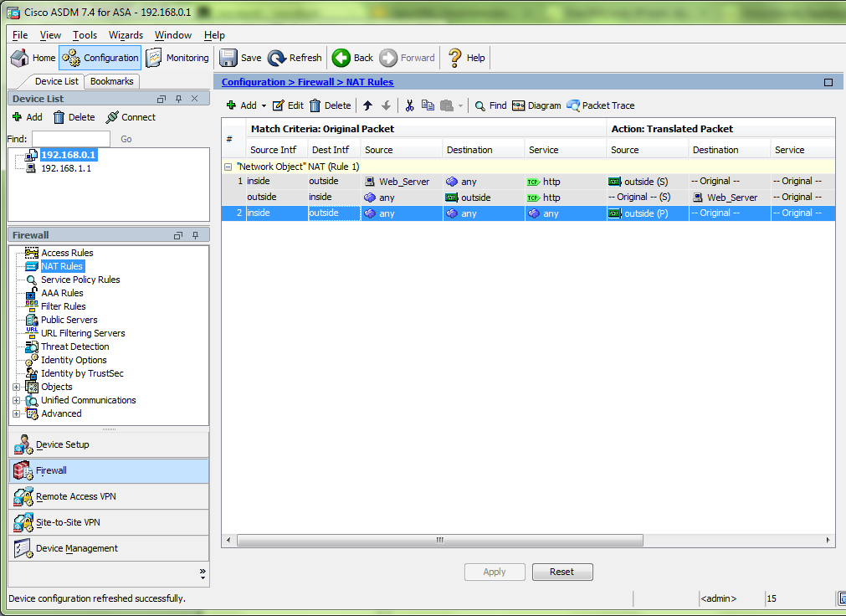Screen dimensions: 846x616
Task: Select device 192.168.0.1 in list
Action: pos(69,155)
